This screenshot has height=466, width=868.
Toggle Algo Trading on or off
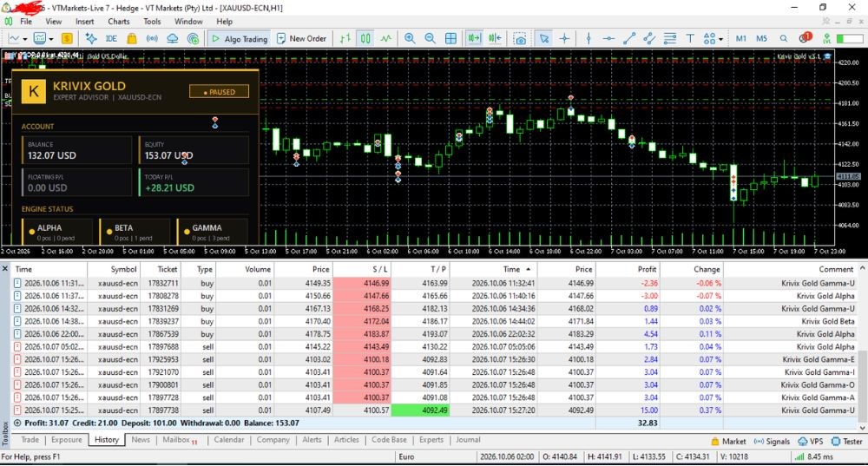pos(240,39)
